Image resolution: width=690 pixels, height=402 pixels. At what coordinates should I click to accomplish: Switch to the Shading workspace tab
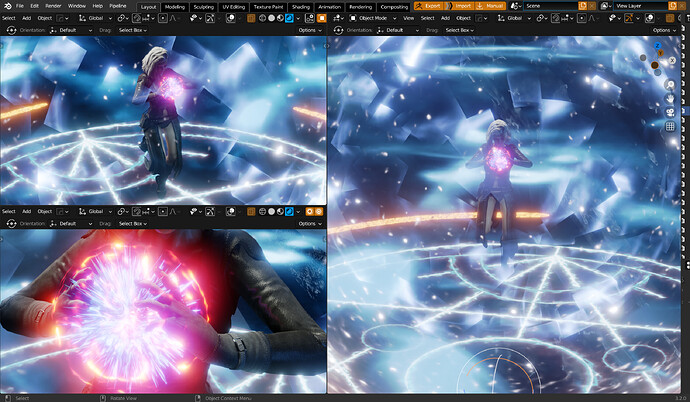301,7
